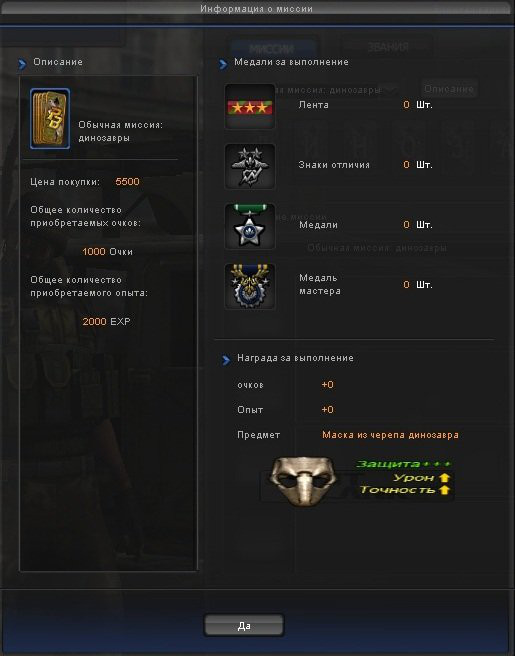Click the Информация о миссии title bar
Screen dimensions: 515x656
tap(256, 8)
